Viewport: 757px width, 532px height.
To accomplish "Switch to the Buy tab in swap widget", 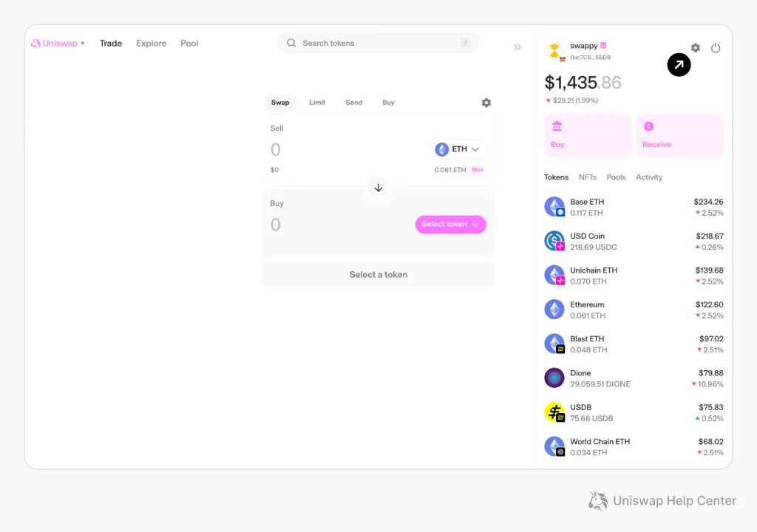I will [388, 103].
